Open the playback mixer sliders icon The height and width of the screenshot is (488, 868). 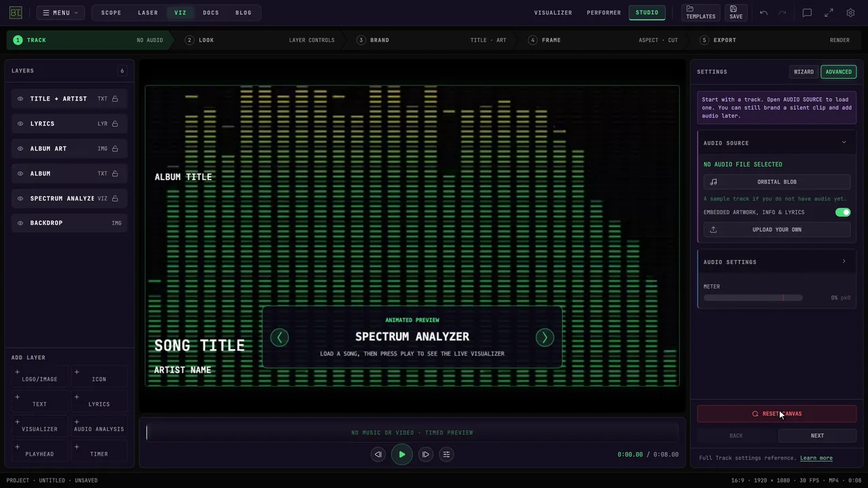(x=446, y=455)
